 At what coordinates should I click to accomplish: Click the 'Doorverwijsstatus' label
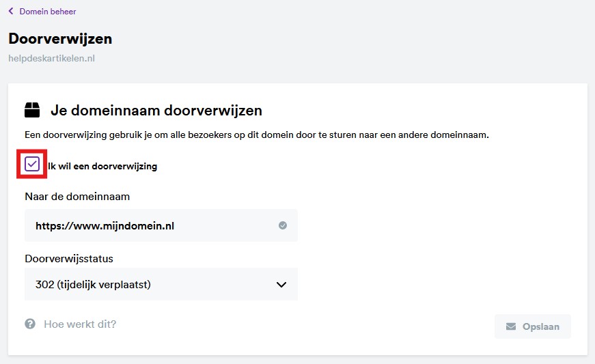point(69,259)
